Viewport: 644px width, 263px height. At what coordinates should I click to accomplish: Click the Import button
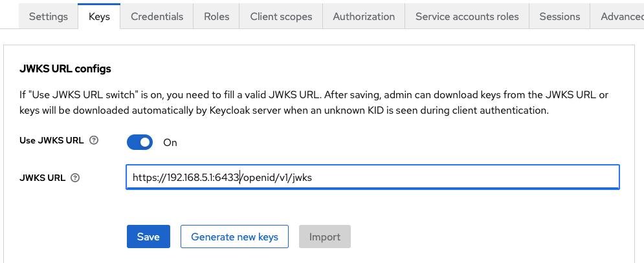click(x=325, y=237)
